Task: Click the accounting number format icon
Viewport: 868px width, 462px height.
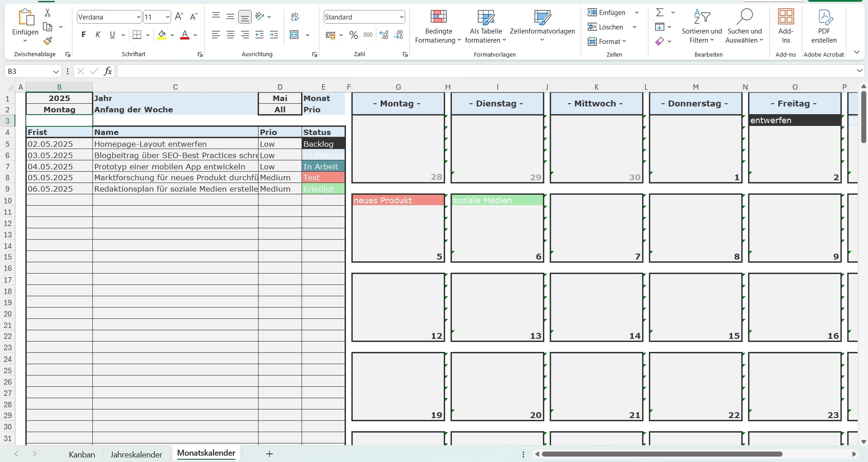Action: click(x=331, y=35)
